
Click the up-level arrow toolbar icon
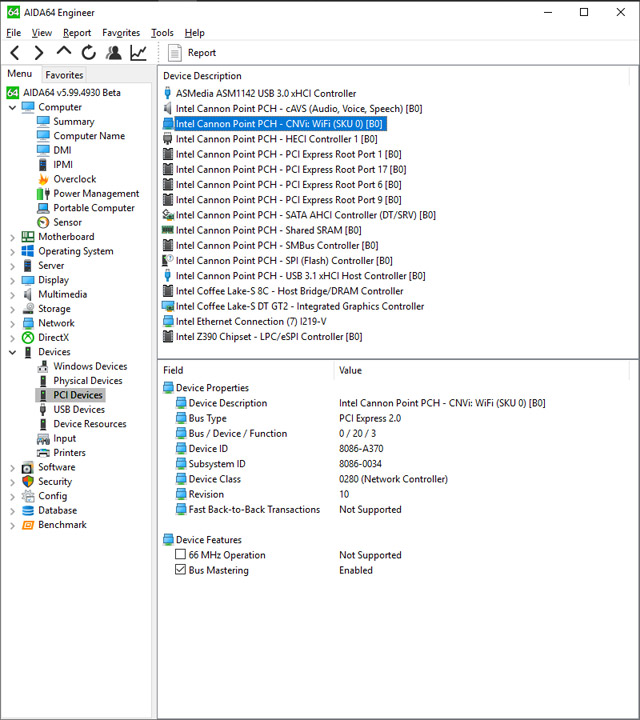[64, 51]
